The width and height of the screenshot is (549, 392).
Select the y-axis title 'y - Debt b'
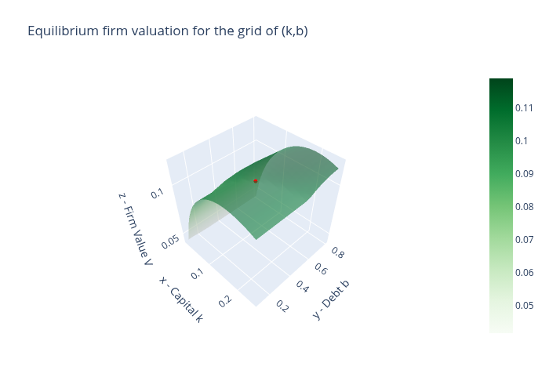[x=331, y=299]
